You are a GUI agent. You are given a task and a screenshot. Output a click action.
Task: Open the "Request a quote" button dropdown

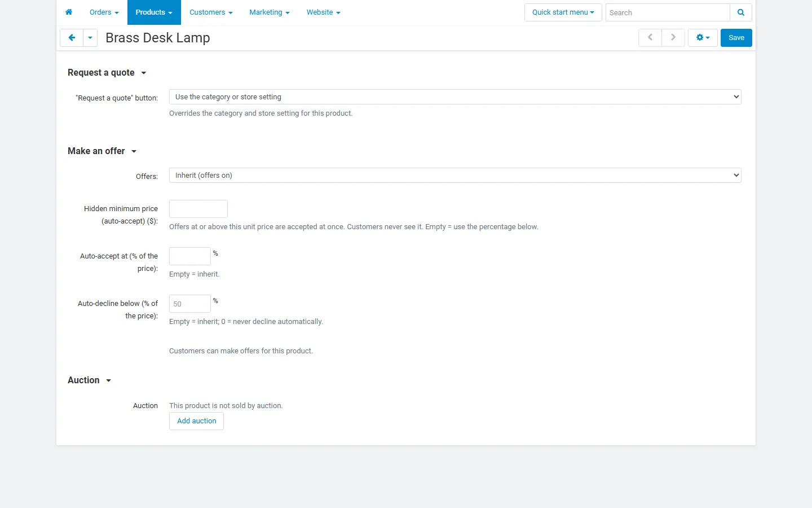455,97
